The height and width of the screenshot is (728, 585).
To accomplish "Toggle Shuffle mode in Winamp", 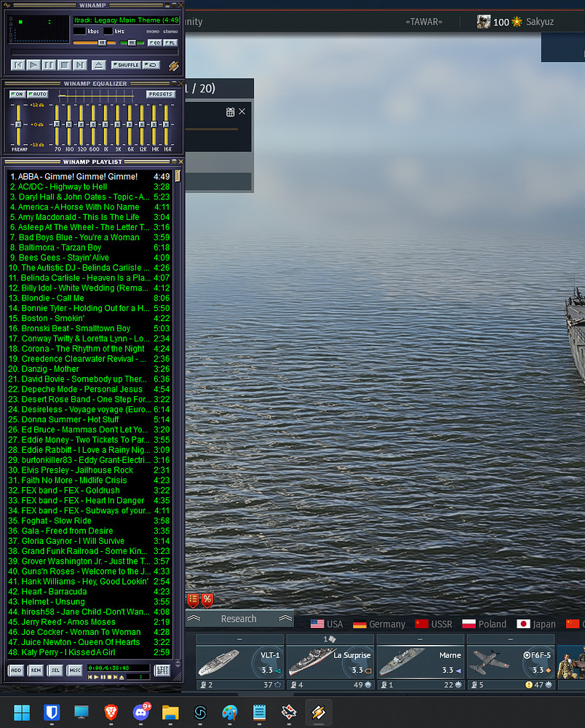I will click(x=125, y=66).
